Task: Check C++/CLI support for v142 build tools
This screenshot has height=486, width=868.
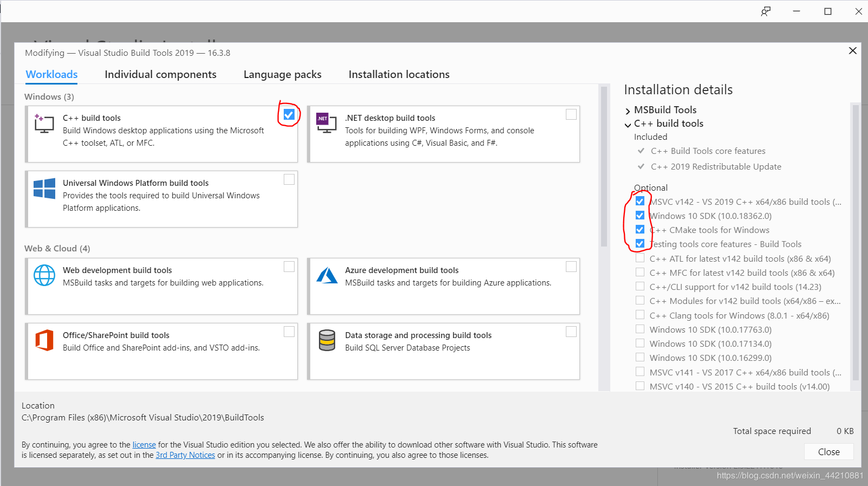Action: 640,286
